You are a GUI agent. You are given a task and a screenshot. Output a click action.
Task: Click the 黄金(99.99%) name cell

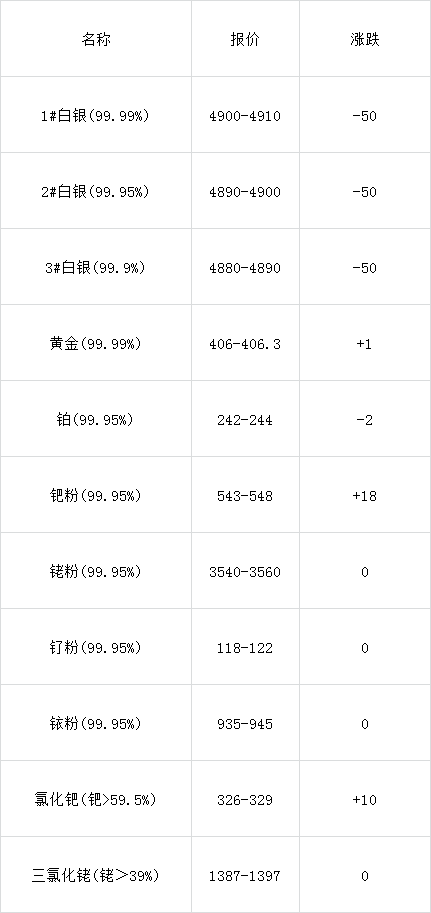click(x=96, y=344)
